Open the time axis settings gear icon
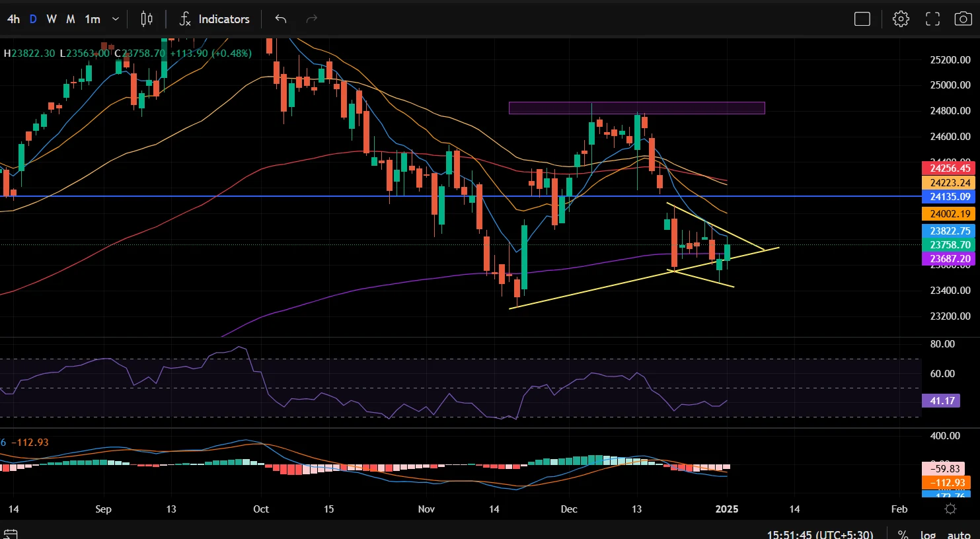This screenshot has height=539, width=980. 950,509
